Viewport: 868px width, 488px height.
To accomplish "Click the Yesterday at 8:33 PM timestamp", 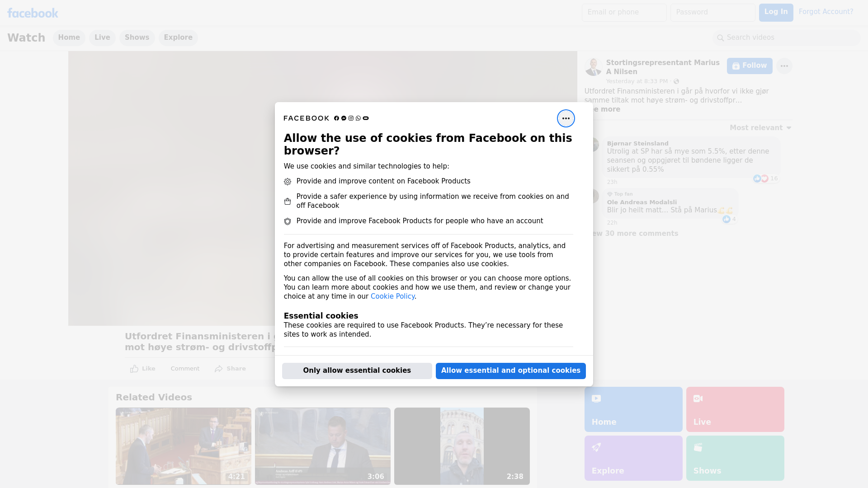I will coord(637,81).
